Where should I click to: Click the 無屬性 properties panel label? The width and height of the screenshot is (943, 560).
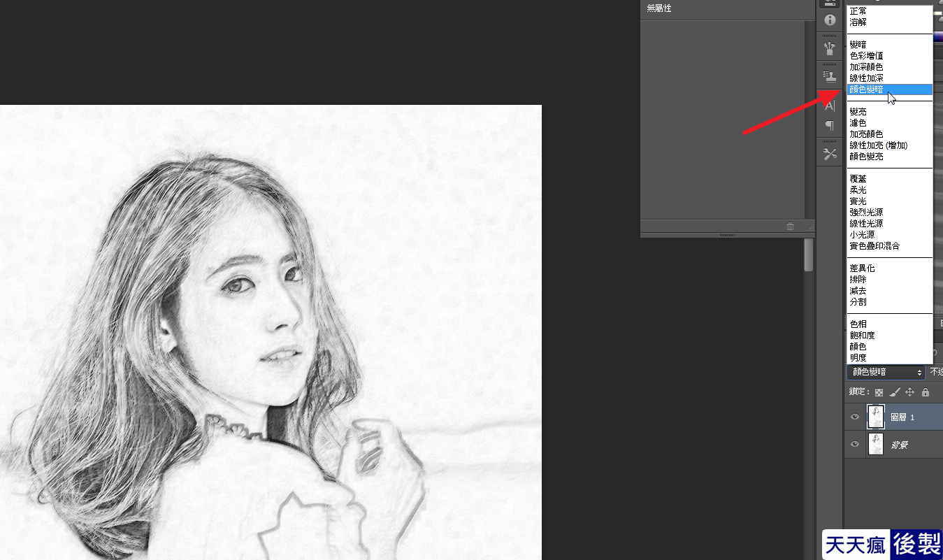659,8
